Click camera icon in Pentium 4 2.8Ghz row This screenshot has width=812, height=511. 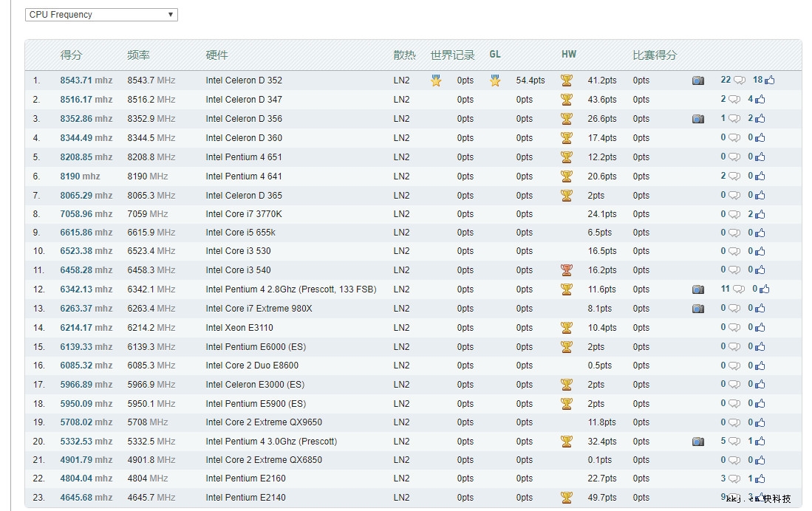click(698, 289)
